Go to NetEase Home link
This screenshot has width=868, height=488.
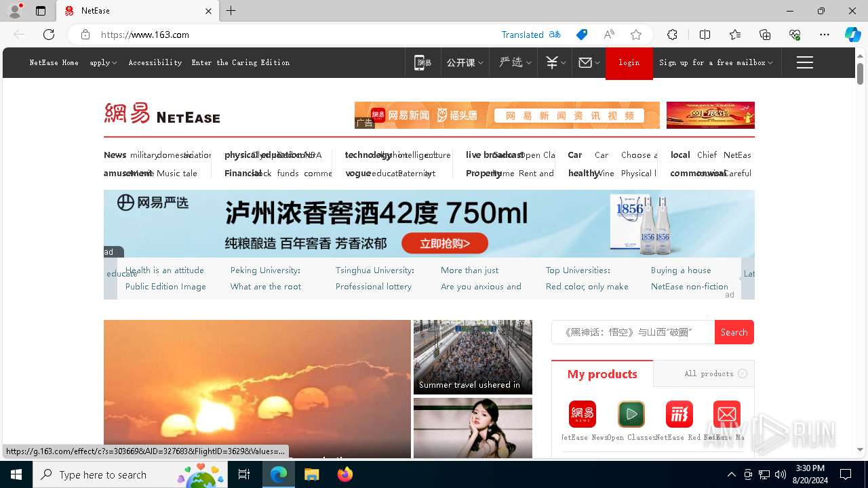pyautogui.click(x=54, y=62)
